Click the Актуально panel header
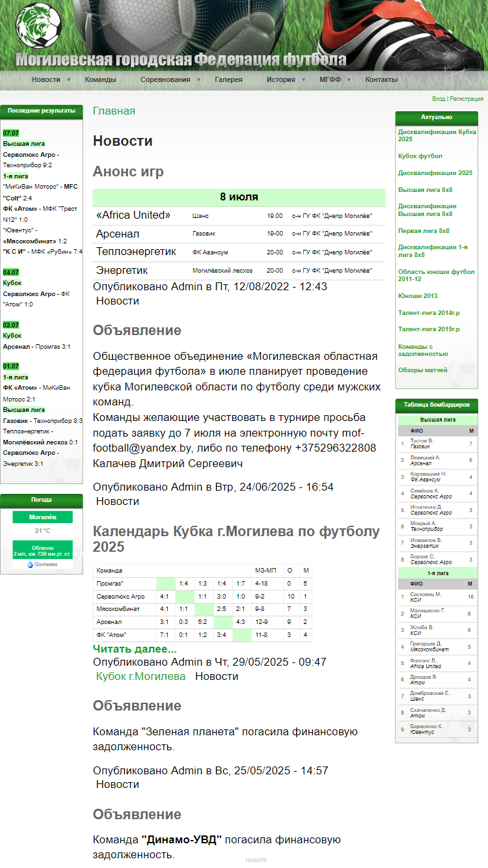The width and height of the screenshot is (488, 868). pos(437,117)
